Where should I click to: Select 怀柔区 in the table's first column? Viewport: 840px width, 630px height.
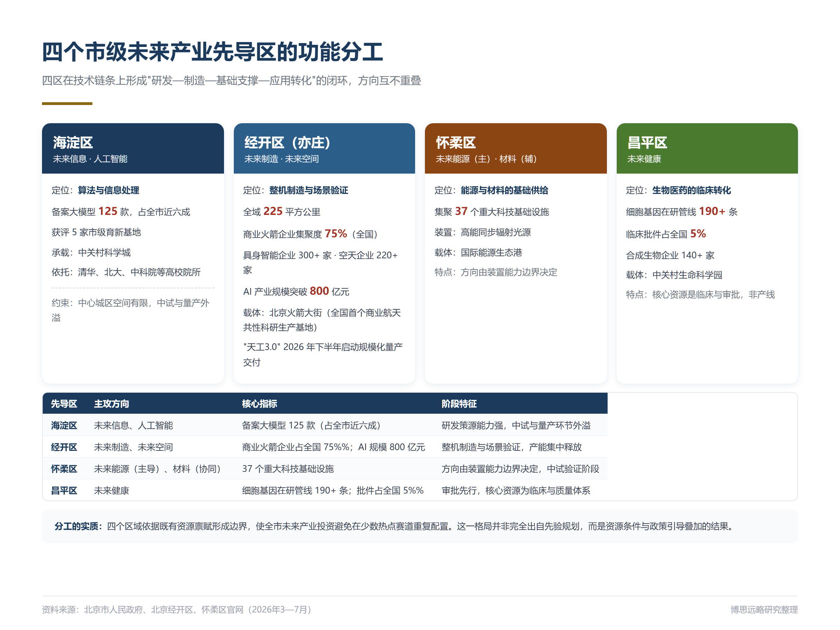pyautogui.click(x=64, y=469)
